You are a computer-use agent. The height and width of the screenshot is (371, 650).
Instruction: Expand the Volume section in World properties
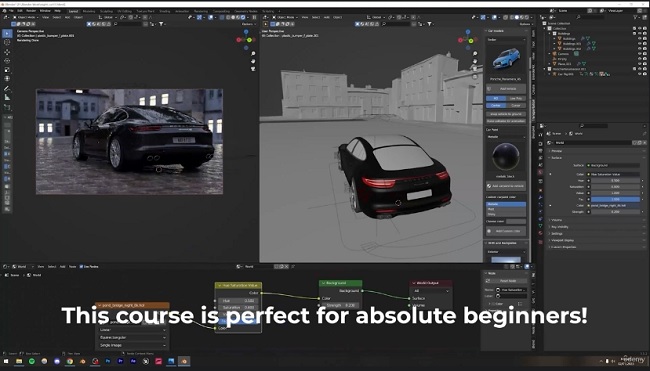(x=557, y=220)
